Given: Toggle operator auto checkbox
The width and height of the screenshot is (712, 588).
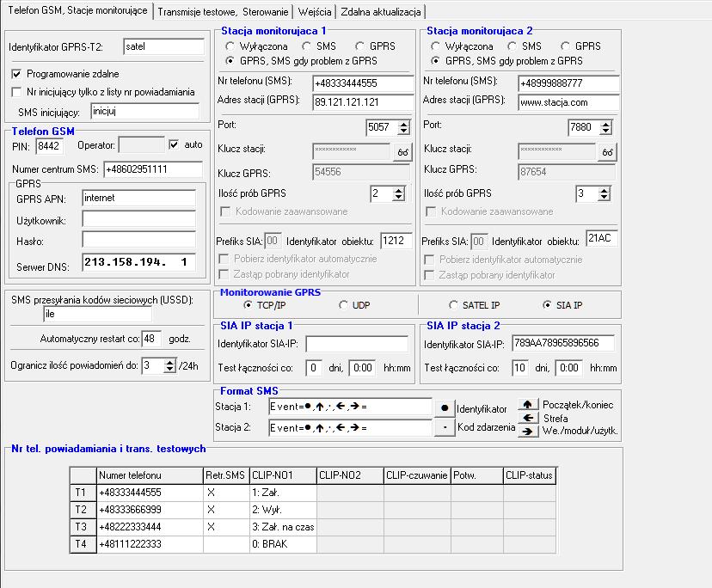Looking at the screenshot, I should [174, 144].
